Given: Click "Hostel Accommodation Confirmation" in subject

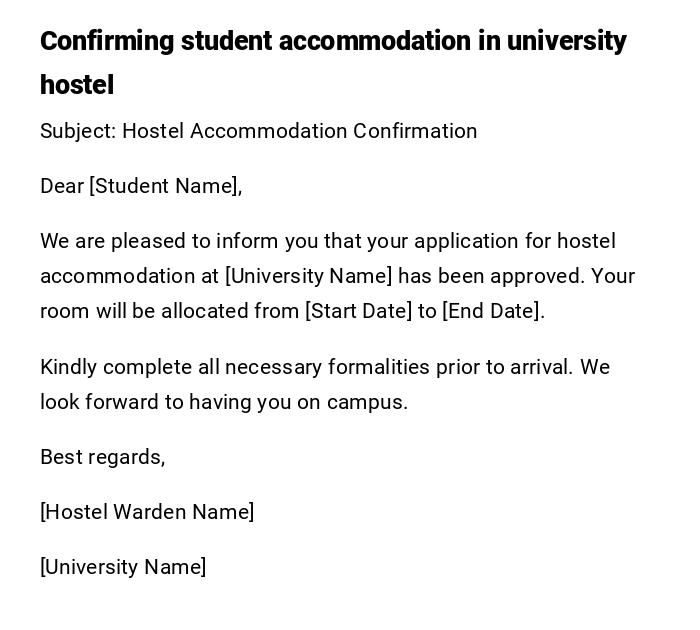Looking at the screenshot, I should point(299,131).
